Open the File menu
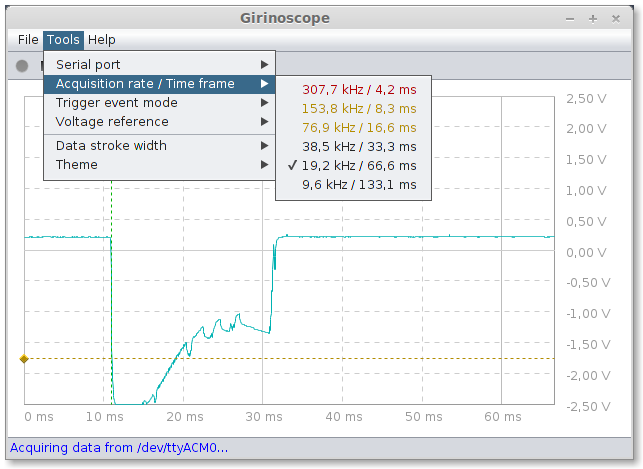The image size is (643, 469). (28, 40)
